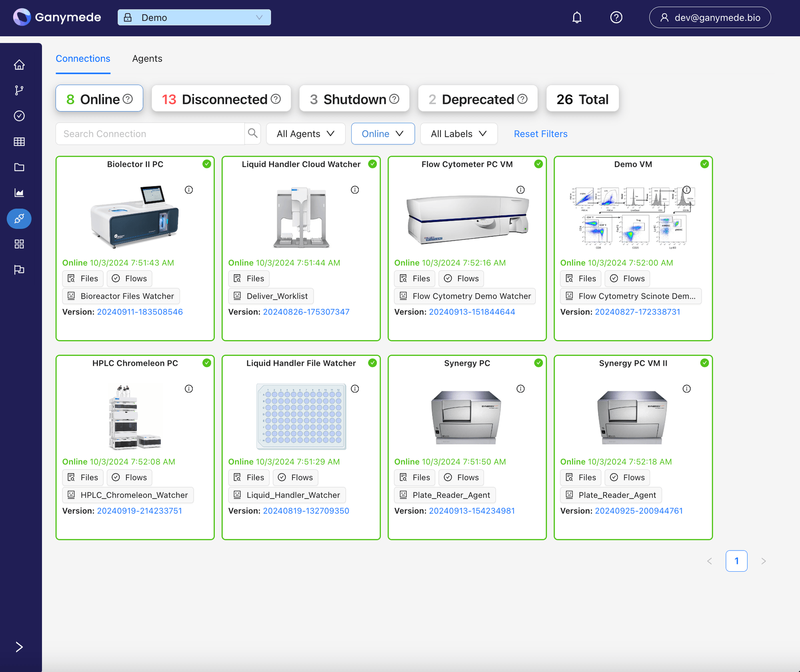This screenshot has width=800, height=672.
Task: Open the chart analytics sidebar icon
Action: coord(19,193)
